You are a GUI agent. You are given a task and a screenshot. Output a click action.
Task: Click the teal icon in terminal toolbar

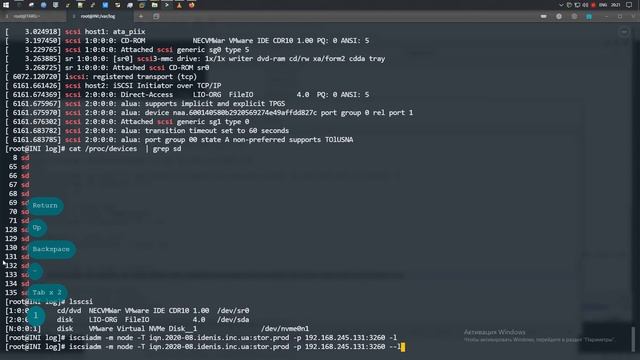pos(589,16)
